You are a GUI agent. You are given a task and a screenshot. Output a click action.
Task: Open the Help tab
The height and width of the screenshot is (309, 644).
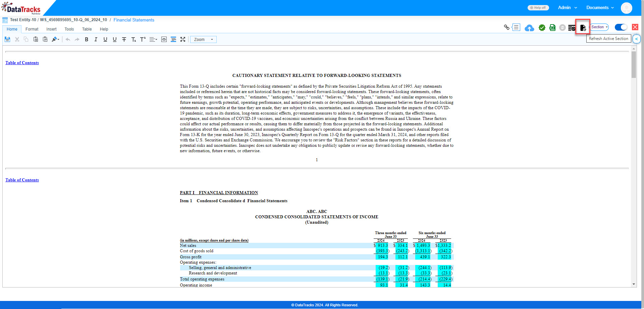click(x=104, y=29)
